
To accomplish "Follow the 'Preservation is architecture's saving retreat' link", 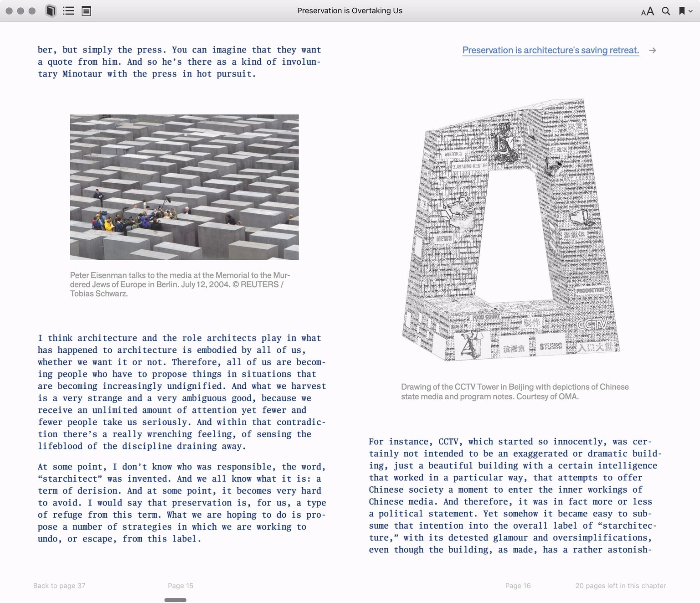I will [551, 50].
